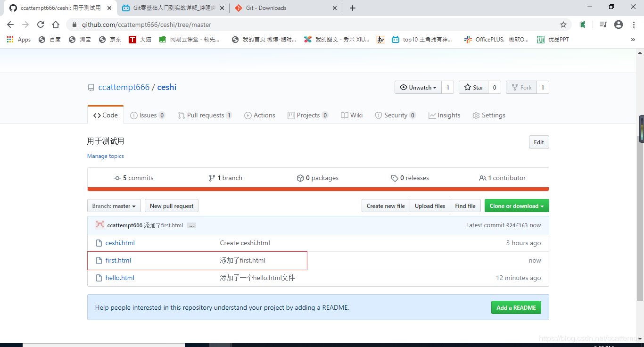Click the avatar icon beside ccattempt666 commit
The width and height of the screenshot is (644, 347).
point(100,225)
